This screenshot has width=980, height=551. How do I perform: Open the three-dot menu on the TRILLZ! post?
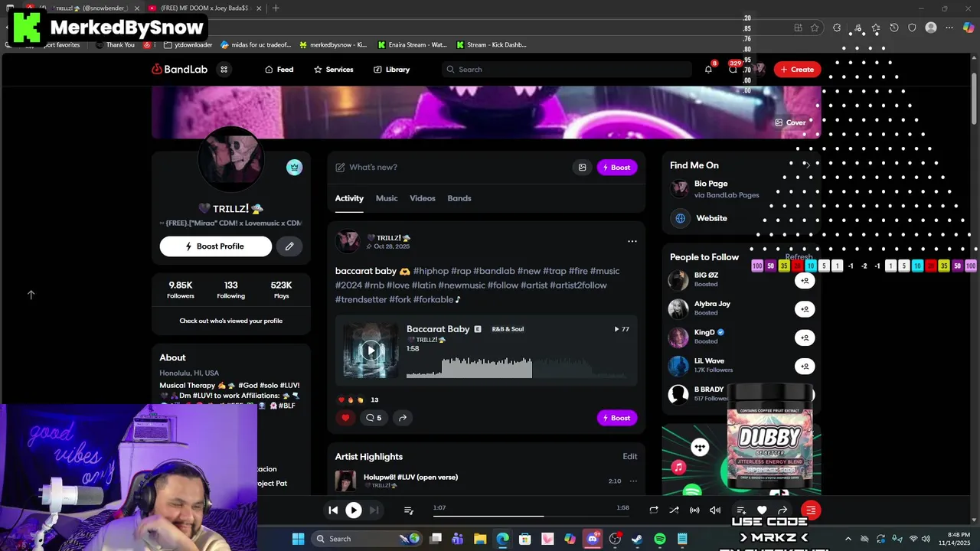click(x=632, y=241)
